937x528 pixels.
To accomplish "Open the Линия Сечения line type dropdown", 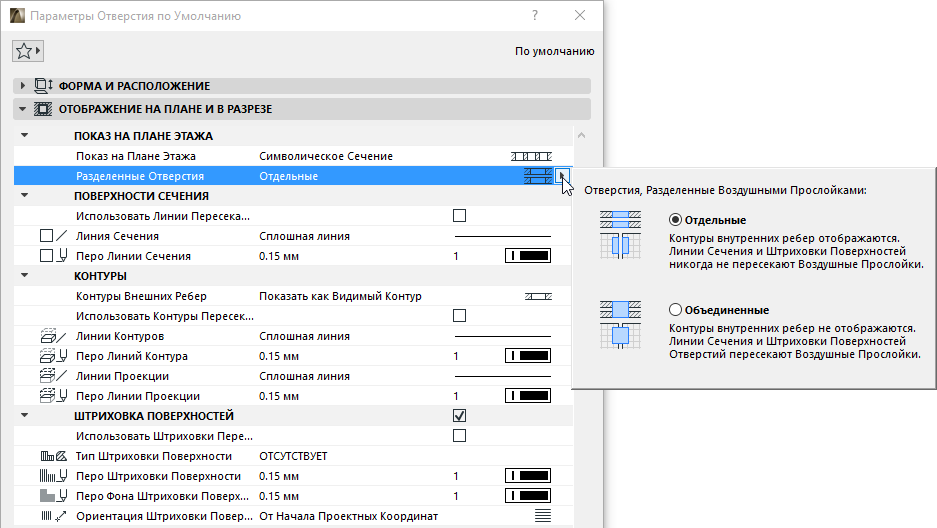I will coord(503,236).
